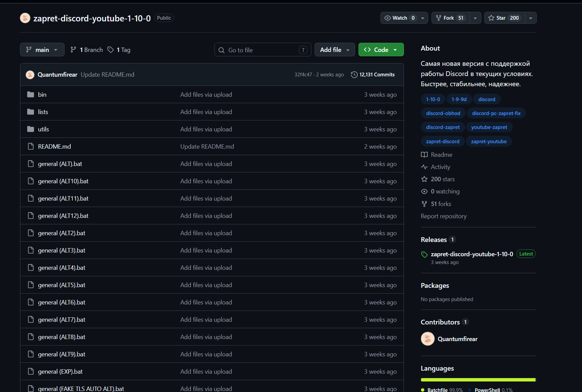The image size is (582, 392).
Task: Click the file icon beside general (ALT4).bat
Action: coord(31,268)
